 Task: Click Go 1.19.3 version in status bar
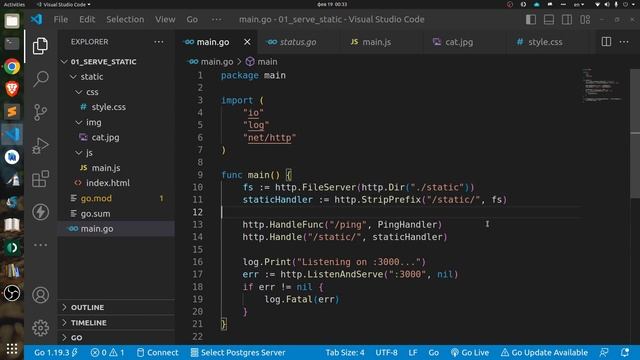pyautogui.click(x=56, y=352)
